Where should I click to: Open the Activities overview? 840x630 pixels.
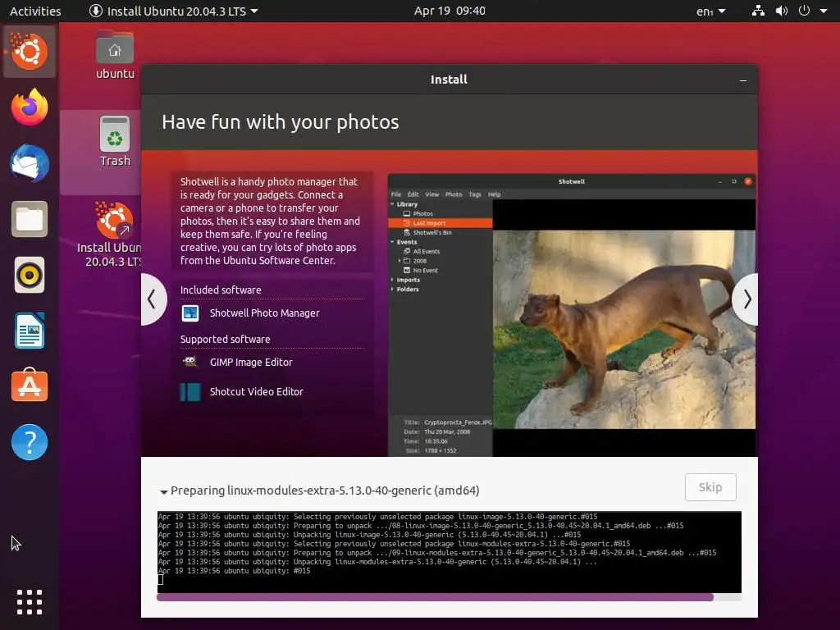click(35, 11)
